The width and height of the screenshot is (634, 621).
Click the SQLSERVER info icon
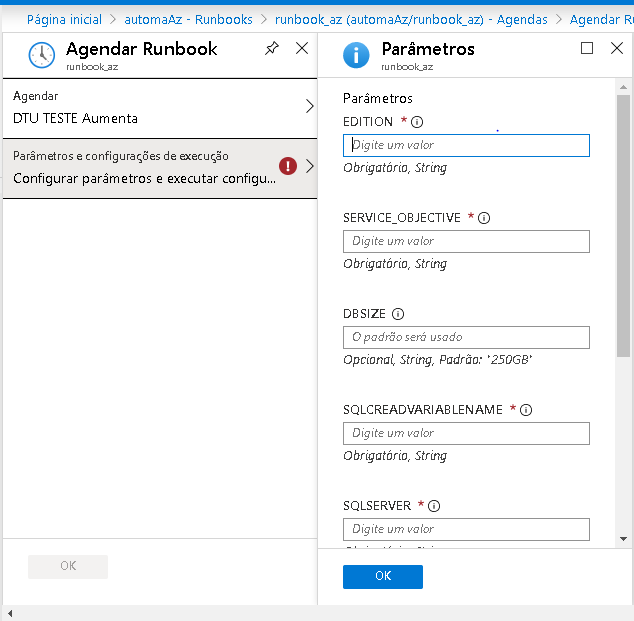click(x=434, y=506)
